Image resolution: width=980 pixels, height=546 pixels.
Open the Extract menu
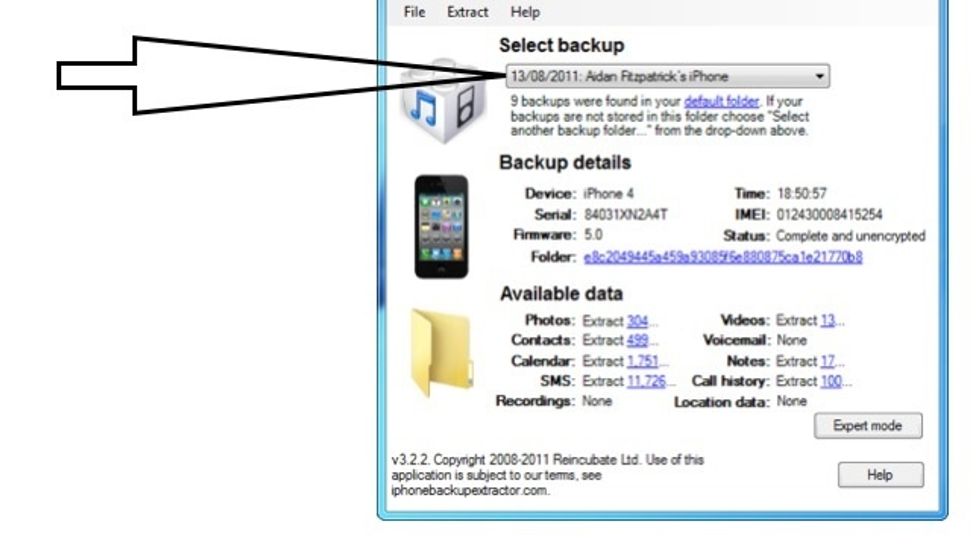tap(468, 12)
